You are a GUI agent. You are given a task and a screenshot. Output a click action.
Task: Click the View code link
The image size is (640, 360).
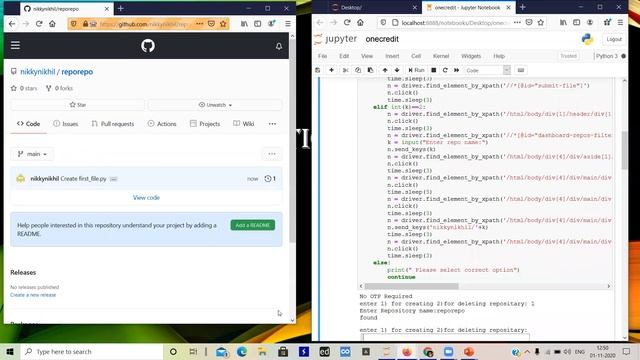pos(146,198)
